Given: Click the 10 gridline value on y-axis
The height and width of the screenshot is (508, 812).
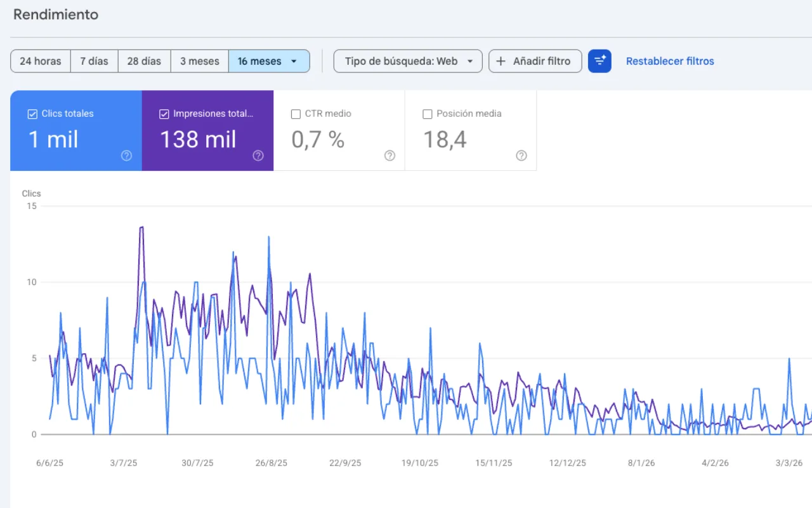Looking at the screenshot, I should pos(32,282).
